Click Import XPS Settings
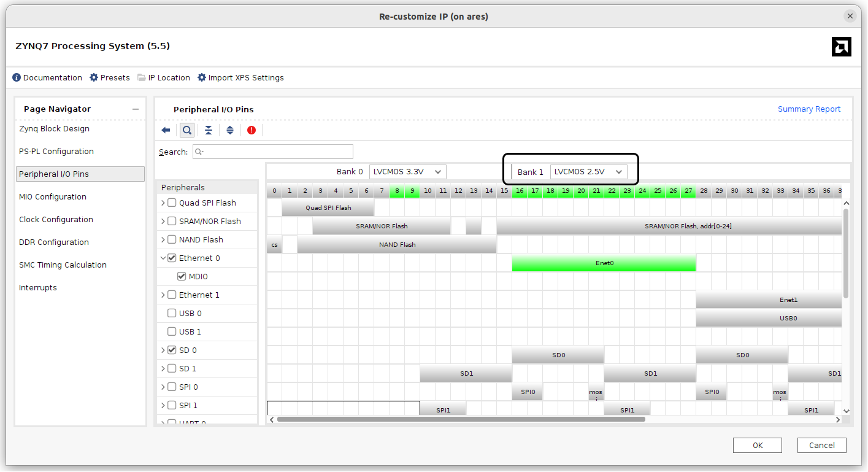The width and height of the screenshot is (868, 472). (240, 78)
